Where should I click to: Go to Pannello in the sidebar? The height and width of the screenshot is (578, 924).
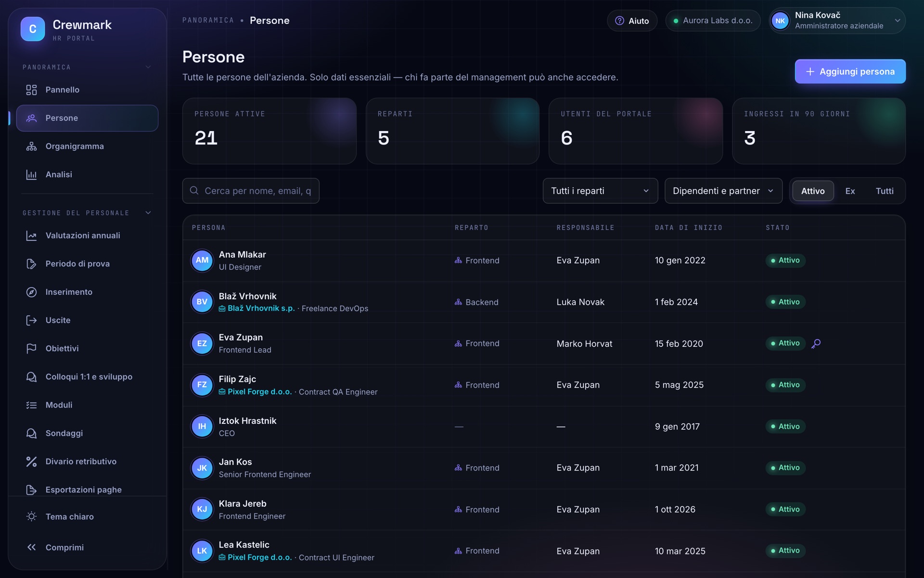(x=87, y=90)
